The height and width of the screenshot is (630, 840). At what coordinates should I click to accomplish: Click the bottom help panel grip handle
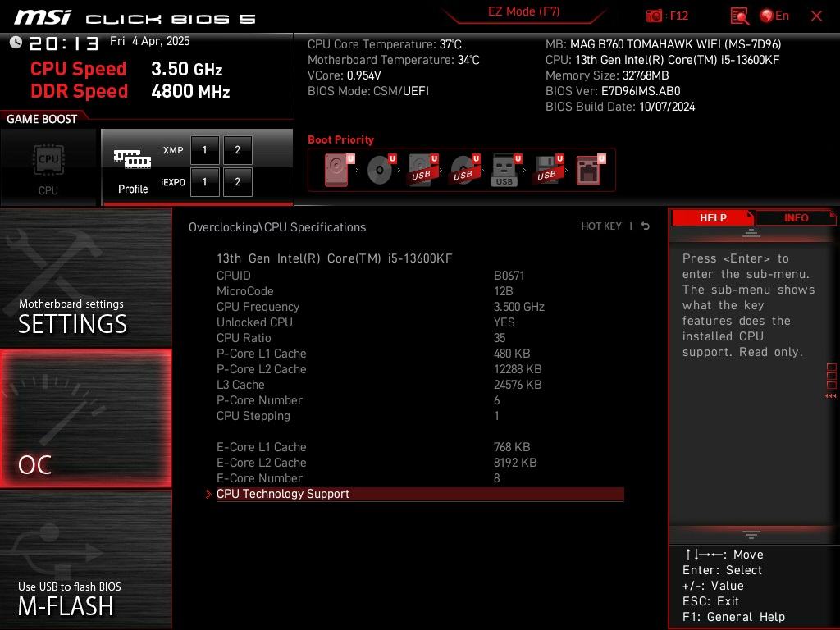click(x=751, y=534)
